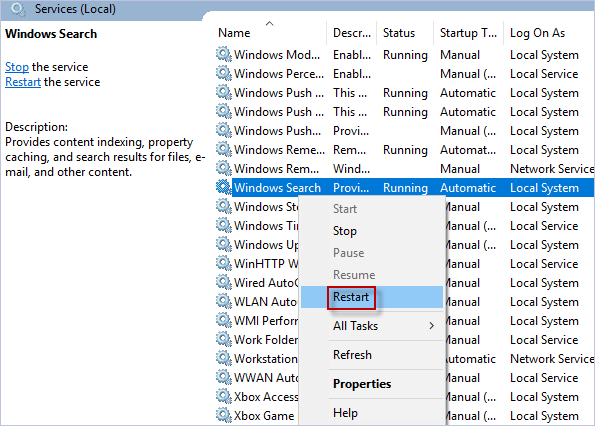Click the Stop the service link
Screen dimensions: 595x426
tap(17, 67)
